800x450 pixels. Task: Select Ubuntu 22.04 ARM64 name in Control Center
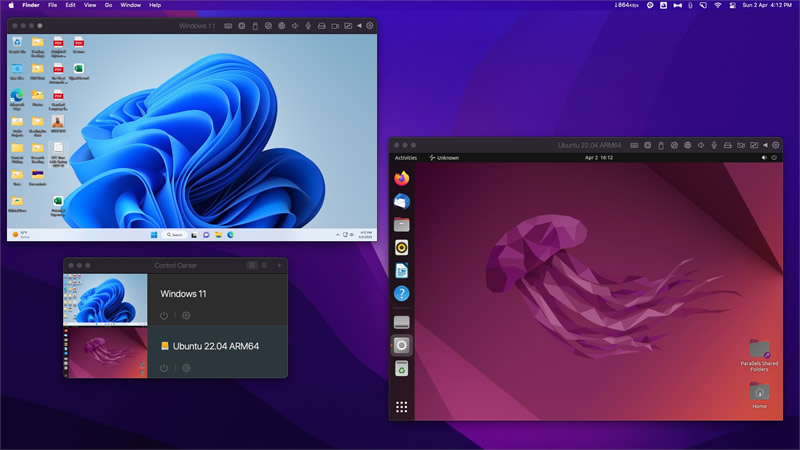pos(216,346)
